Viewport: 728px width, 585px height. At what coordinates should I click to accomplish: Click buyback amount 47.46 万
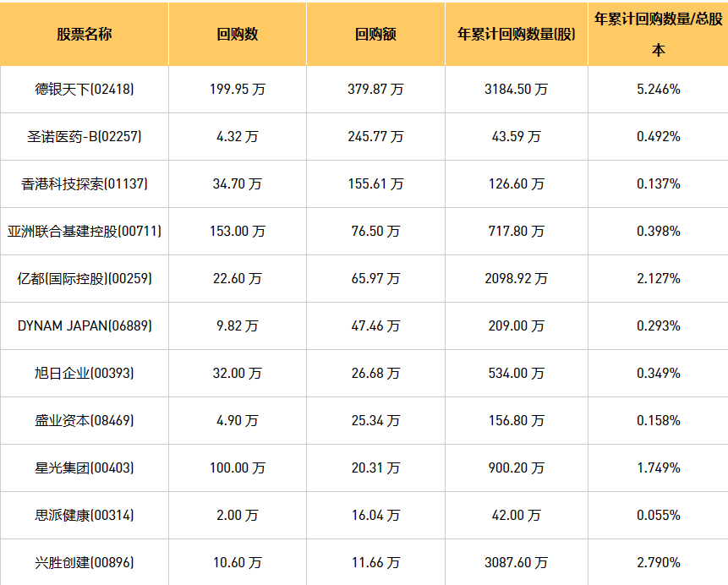pos(375,326)
